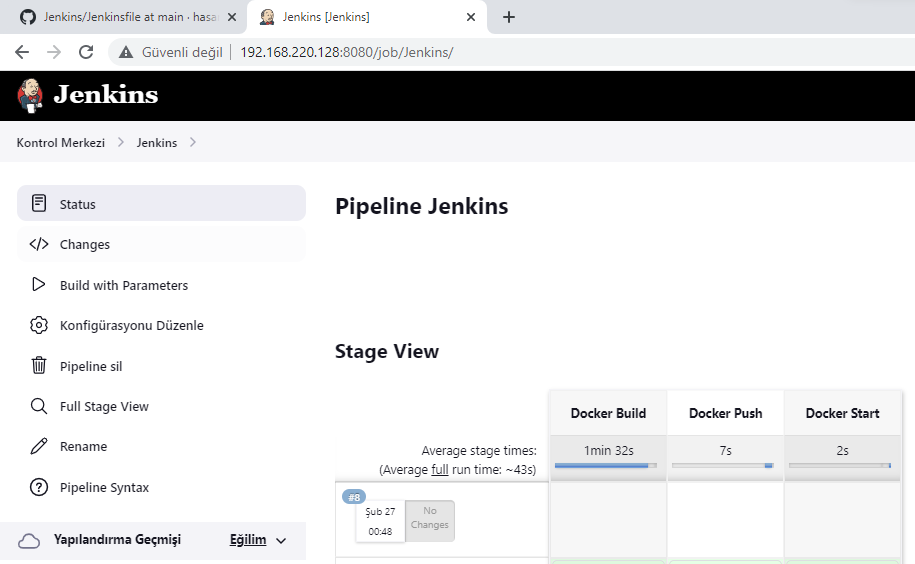This screenshot has width=915, height=564.
Task: Click the Jenkins title text in header
Action: point(106,94)
